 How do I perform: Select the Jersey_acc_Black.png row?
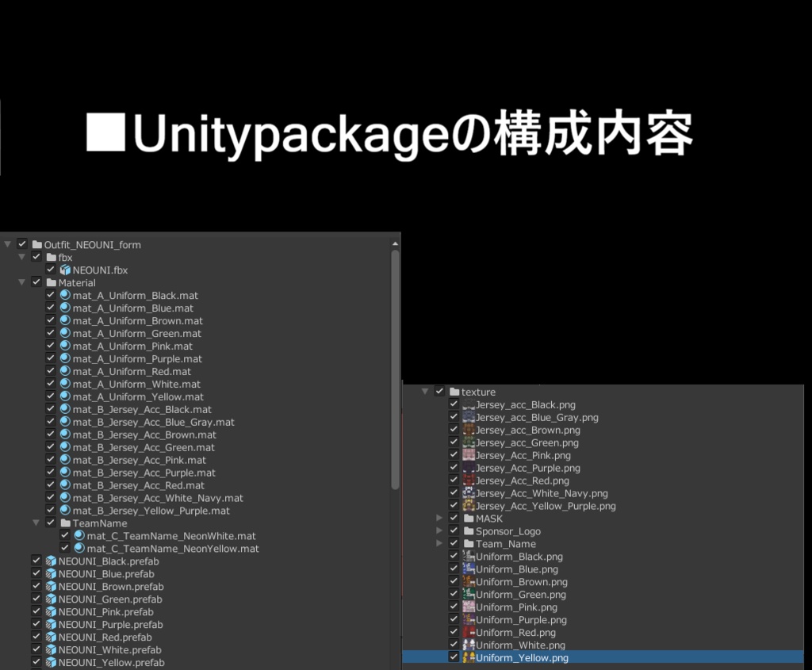coord(603,404)
